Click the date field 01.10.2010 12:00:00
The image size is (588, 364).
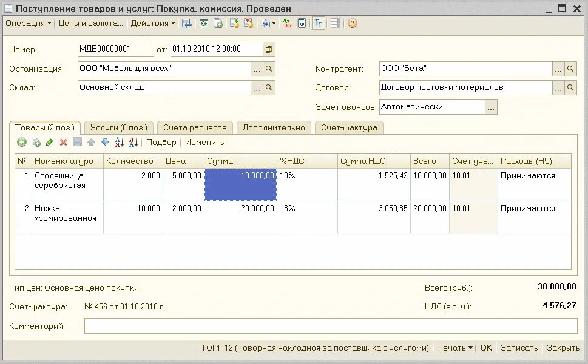(217, 49)
